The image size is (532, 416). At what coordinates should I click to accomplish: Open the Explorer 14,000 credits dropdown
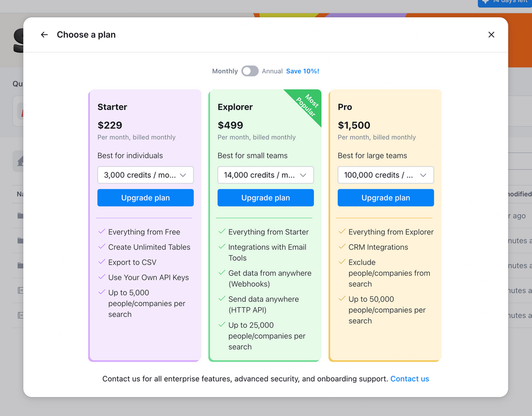[265, 175]
